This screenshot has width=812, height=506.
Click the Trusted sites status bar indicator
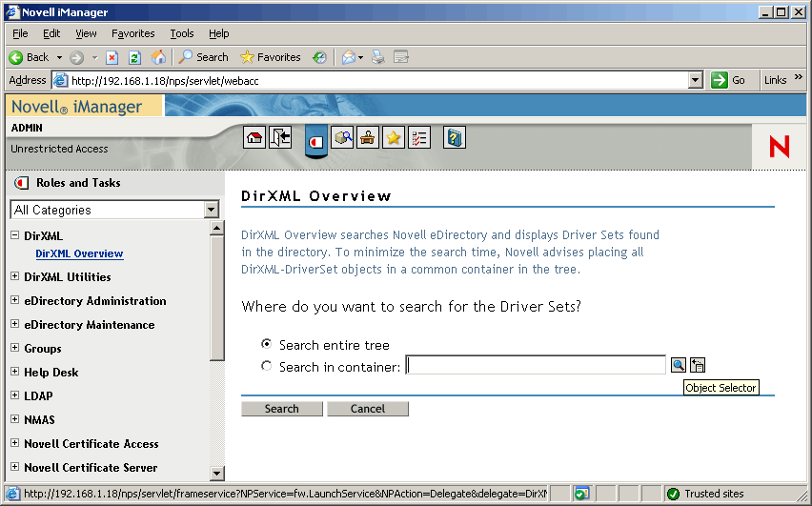(x=705, y=494)
